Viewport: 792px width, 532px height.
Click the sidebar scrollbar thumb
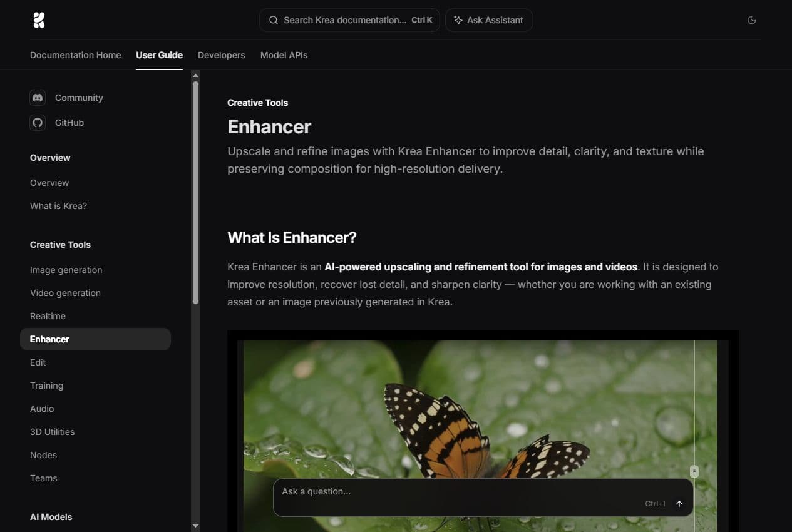tap(195, 193)
